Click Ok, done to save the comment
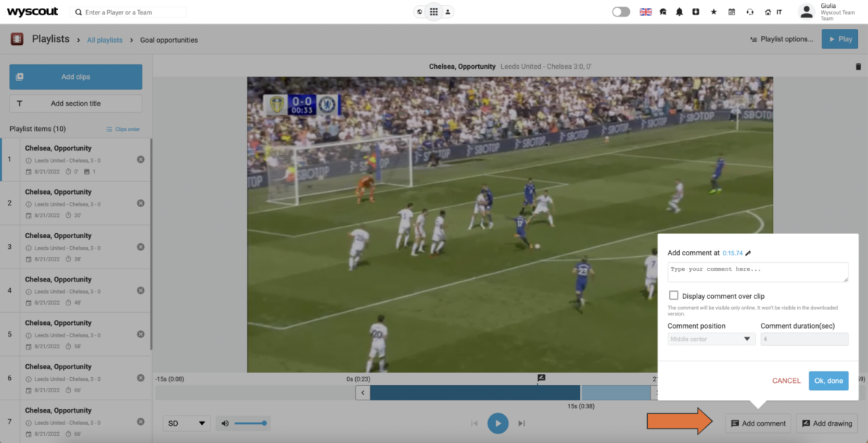868x443 pixels. click(x=828, y=380)
